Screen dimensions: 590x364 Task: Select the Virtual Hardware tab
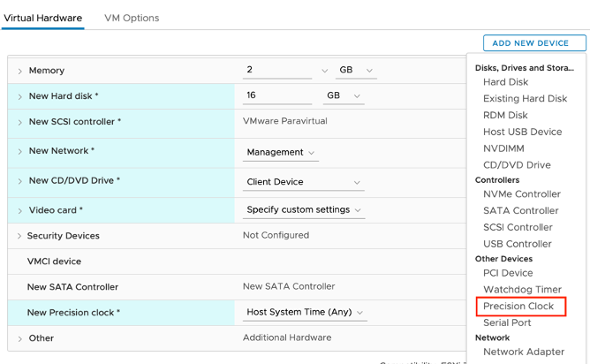[x=42, y=18]
